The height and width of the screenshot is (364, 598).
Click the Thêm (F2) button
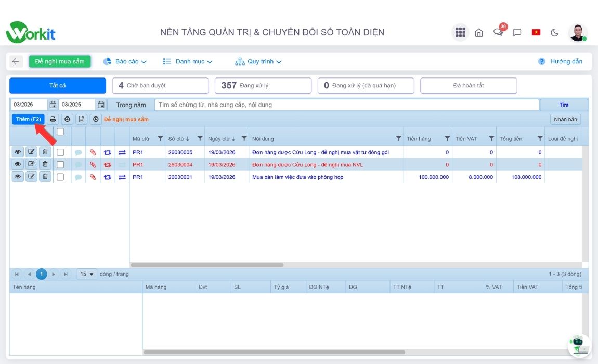coord(28,119)
